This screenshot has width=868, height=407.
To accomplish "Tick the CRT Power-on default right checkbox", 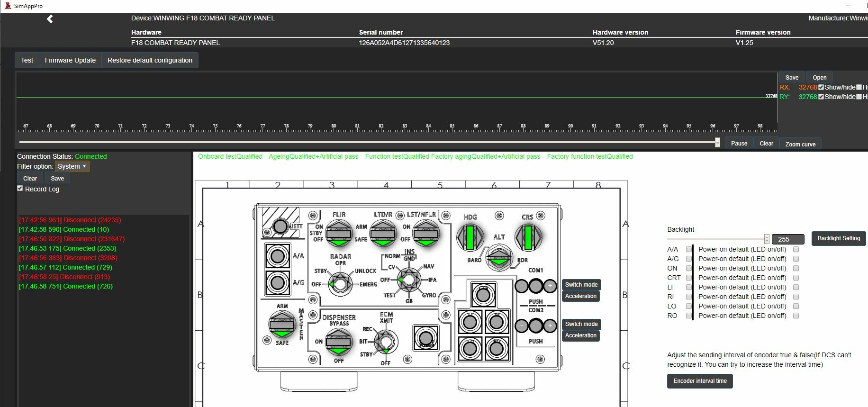I will click(796, 278).
